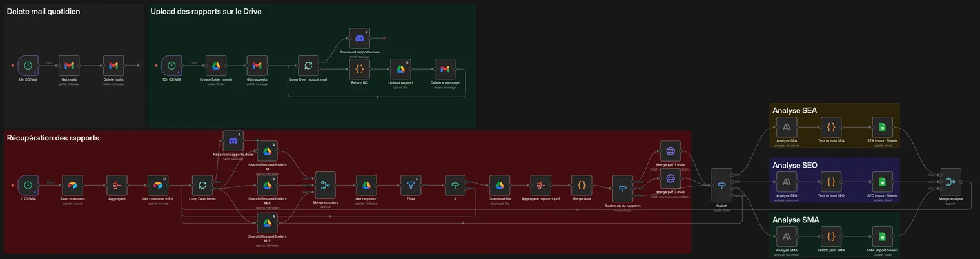Open the Merge pdf 2 mois HTTP node
This screenshot has width=980, height=259.
[671, 178]
